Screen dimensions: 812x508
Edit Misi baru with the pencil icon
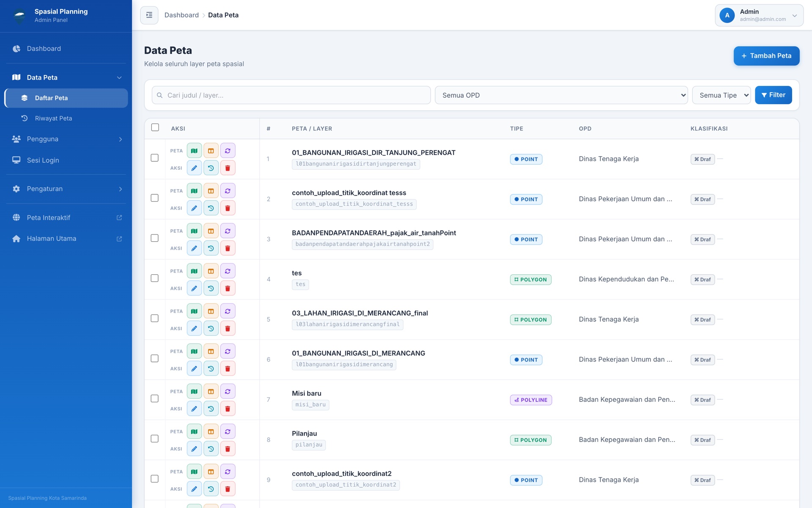[194, 409]
